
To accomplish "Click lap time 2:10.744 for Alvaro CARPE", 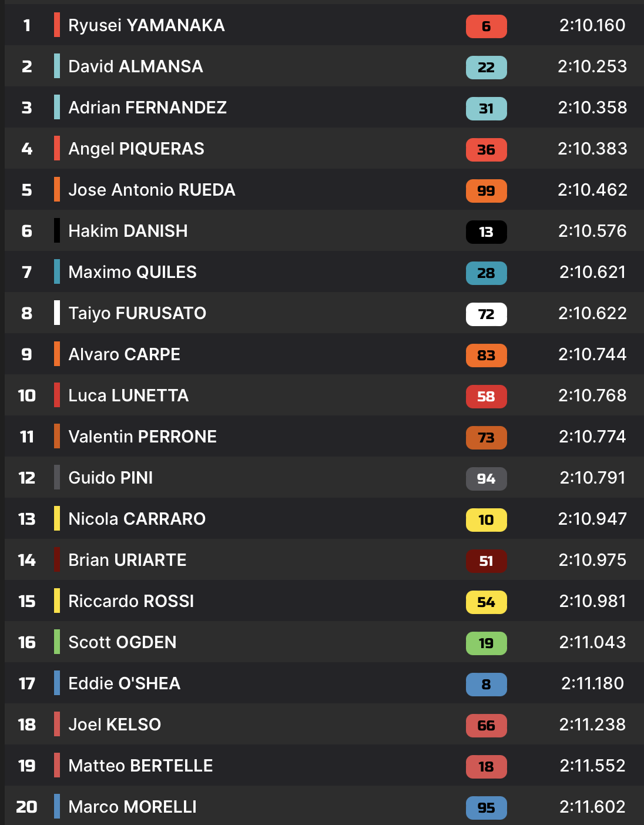I will (592, 354).
